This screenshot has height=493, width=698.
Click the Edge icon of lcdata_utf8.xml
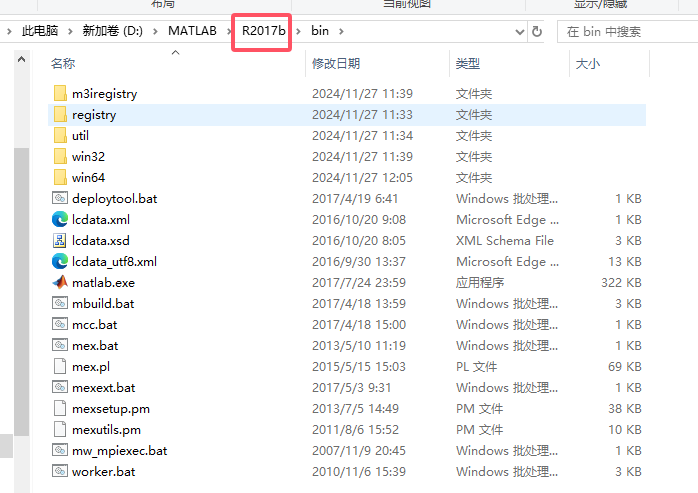[60, 261]
